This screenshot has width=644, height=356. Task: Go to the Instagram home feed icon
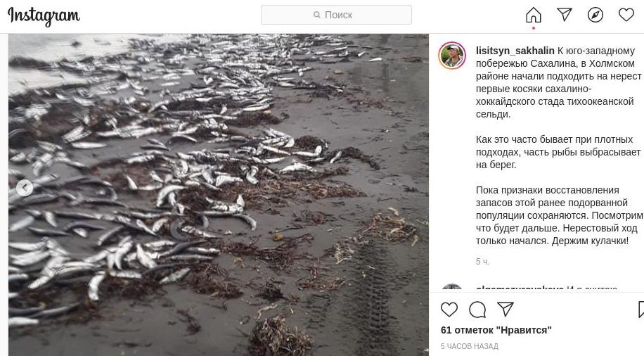click(x=534, y=15)
